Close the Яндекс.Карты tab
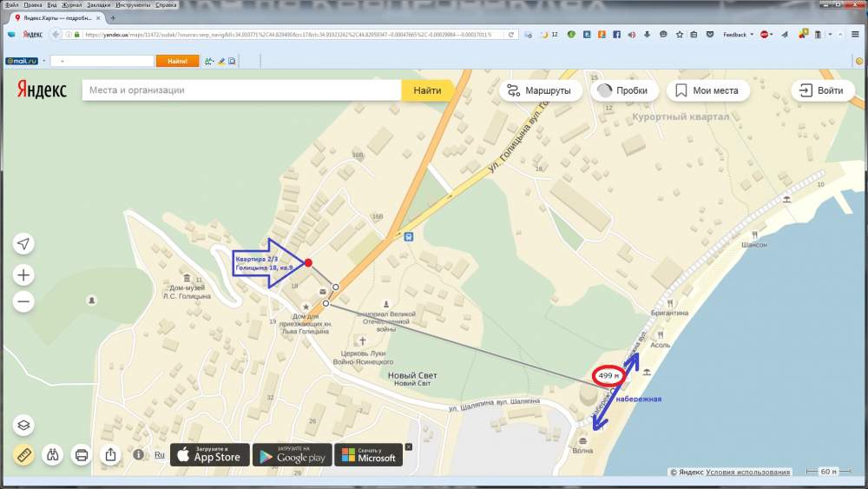This screenshot has width=868, height=489. [x=99, y=17]
